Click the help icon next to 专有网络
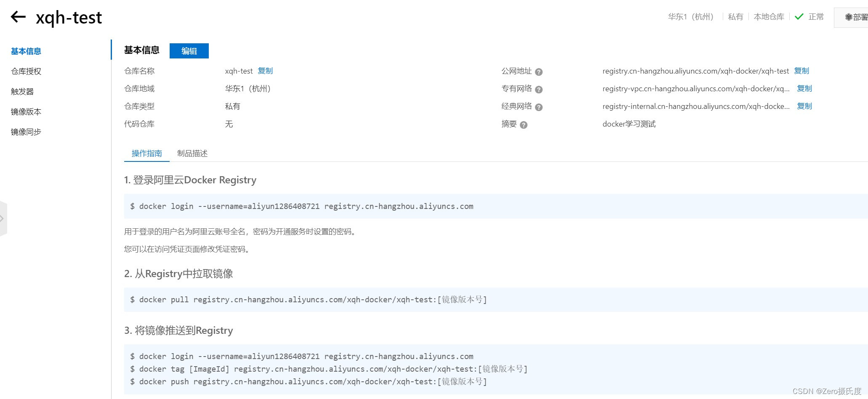Screen dimensions: 868x399 [538, 90]
